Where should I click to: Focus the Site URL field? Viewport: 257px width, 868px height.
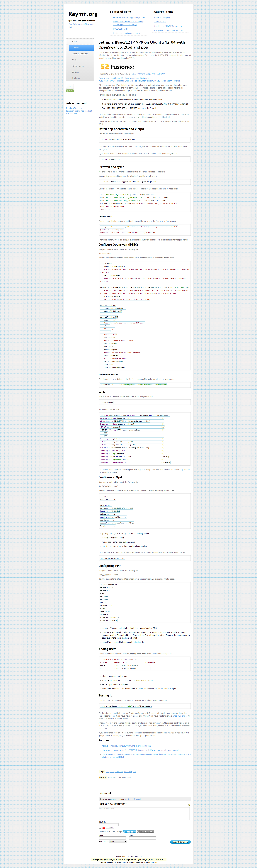pos(108,825)
